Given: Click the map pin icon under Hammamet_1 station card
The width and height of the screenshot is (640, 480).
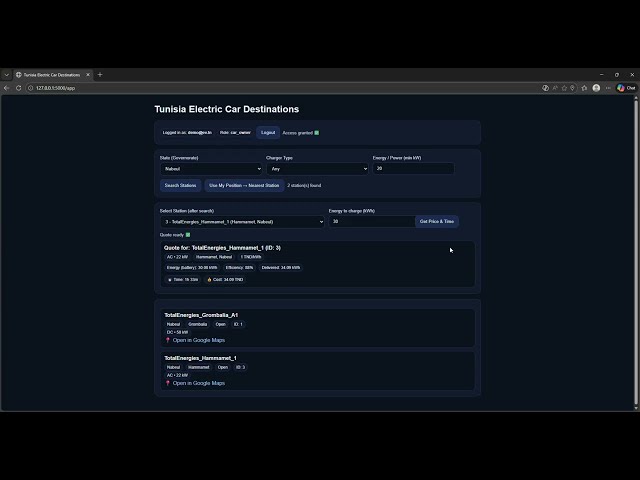Looking at the screenshot, I should [x=167, y=383].
